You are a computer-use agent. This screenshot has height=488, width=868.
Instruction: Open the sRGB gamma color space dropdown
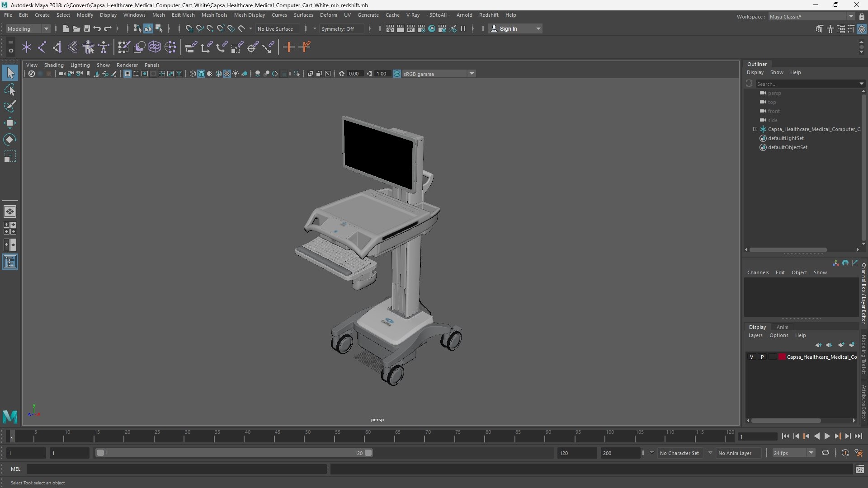439,74
